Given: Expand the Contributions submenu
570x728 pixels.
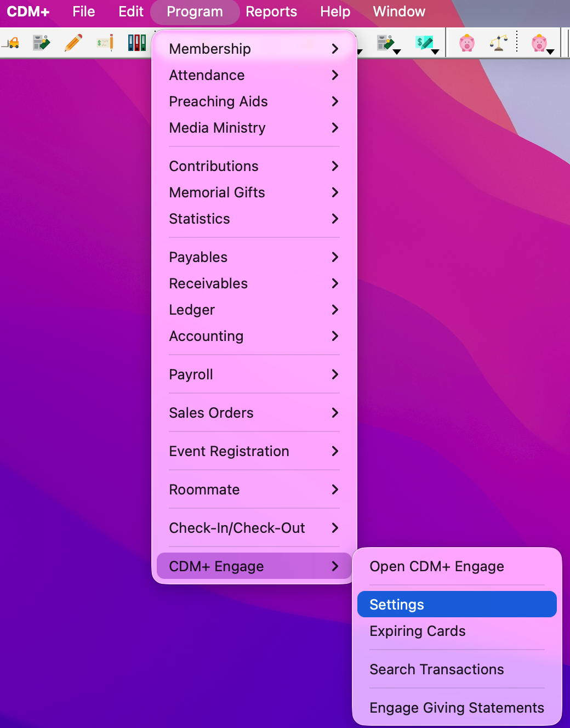Looking at the screenshot, I should (x=254, y=166).
